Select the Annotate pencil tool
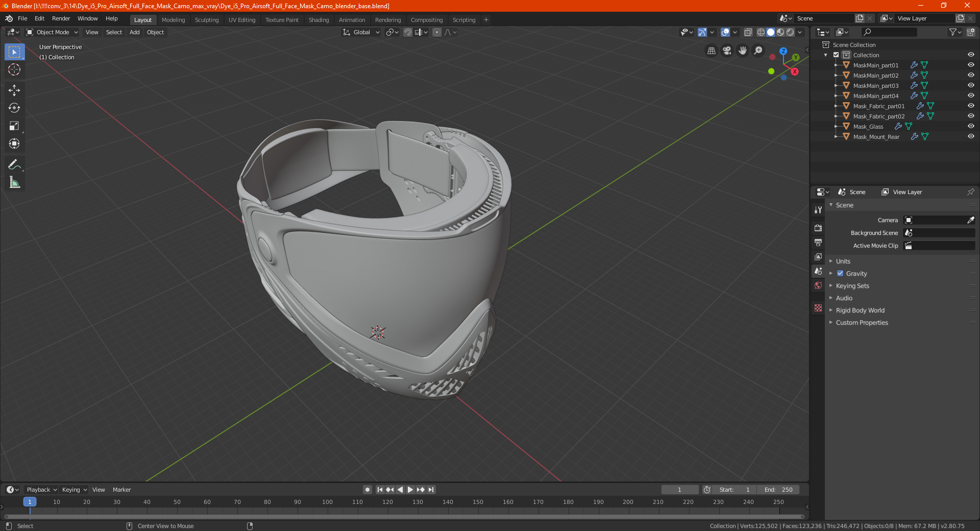Viewport: 980px width, 531px height. click(14, 164)
